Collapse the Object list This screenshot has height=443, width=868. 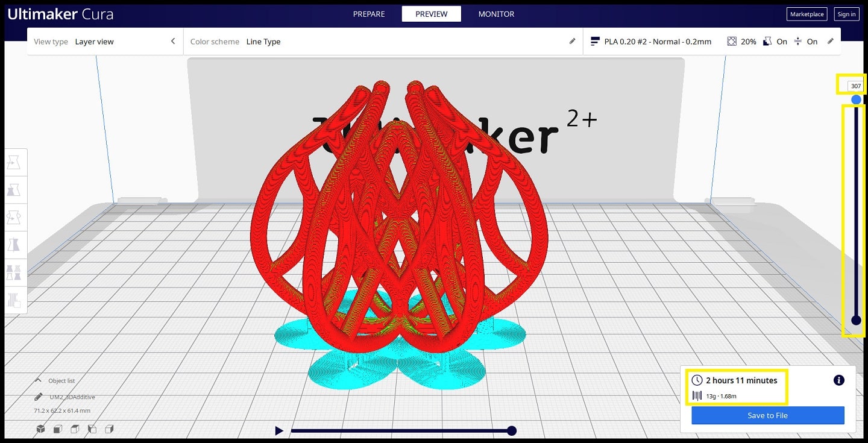(55, 381)
